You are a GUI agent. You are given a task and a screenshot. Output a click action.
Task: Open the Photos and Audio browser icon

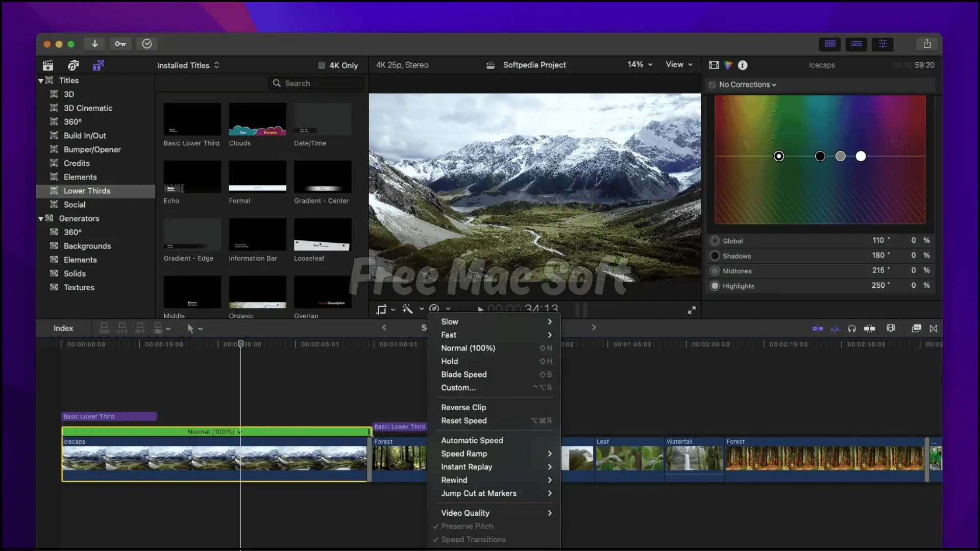[73, 65]
